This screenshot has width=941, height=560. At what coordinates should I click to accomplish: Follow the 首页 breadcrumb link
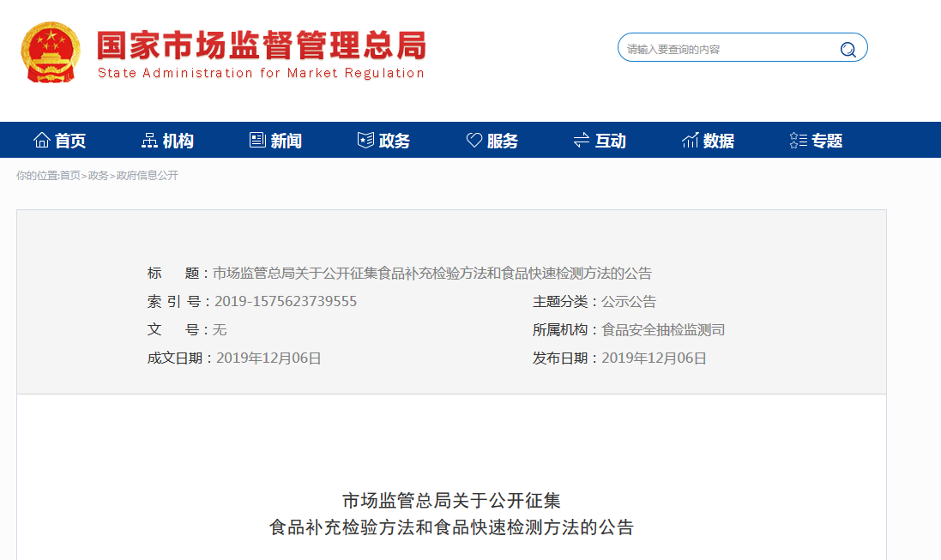point(70,175)
